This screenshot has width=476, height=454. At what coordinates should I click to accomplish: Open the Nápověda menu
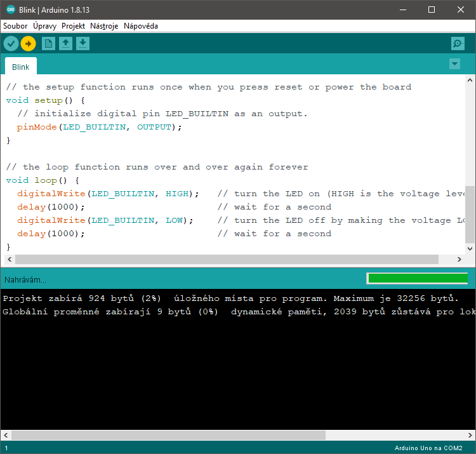coord(140,26)
